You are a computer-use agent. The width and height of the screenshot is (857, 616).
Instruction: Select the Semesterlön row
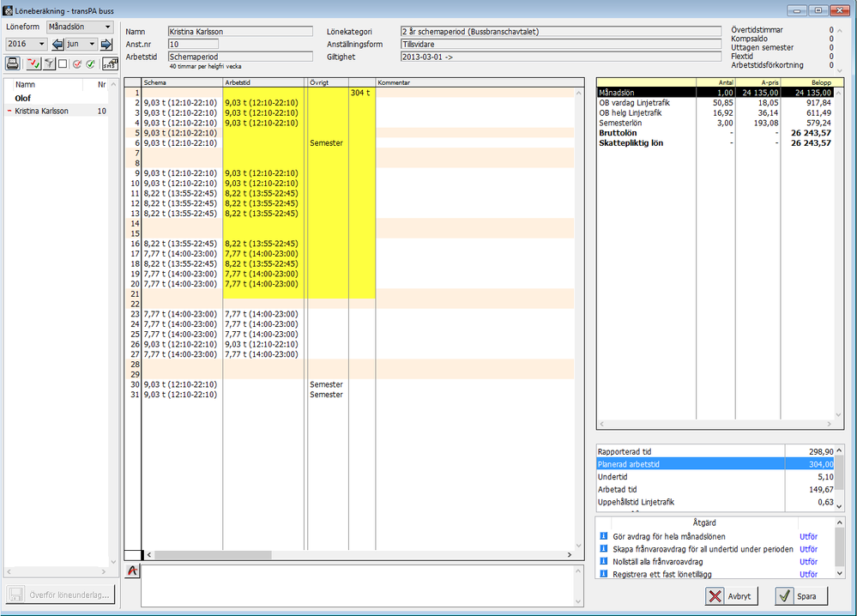(715, 123)
